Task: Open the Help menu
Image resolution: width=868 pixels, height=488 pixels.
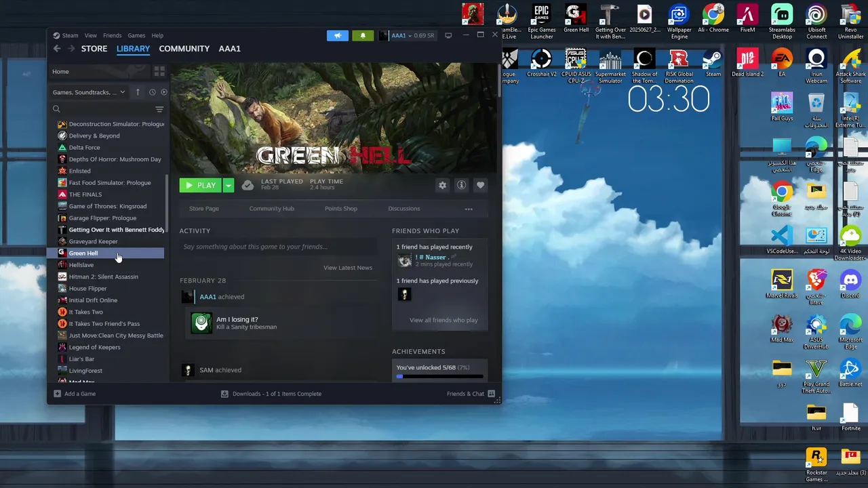Action: (157, 35)
